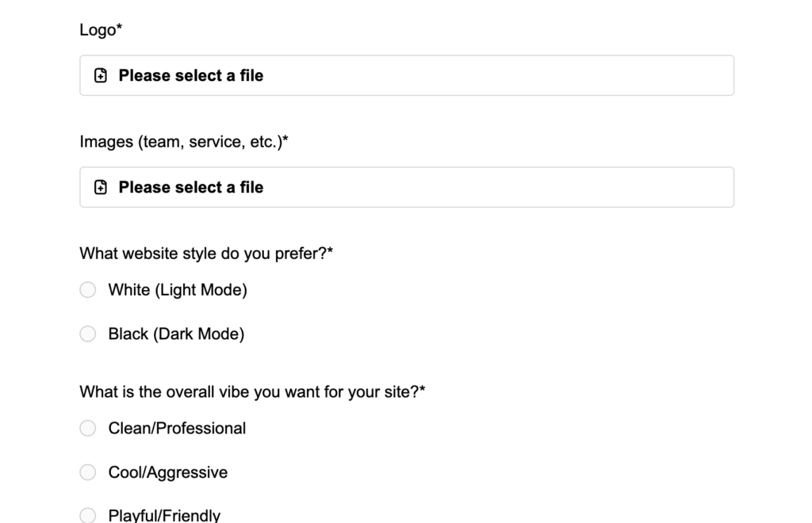
Task: Click 'Please select a file' under Logo
Action: tap(191, 76)
